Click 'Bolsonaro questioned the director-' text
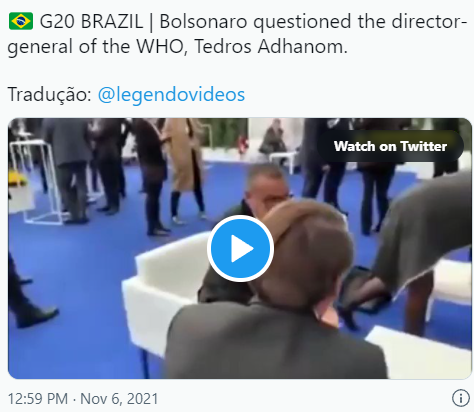 [313, 22]
